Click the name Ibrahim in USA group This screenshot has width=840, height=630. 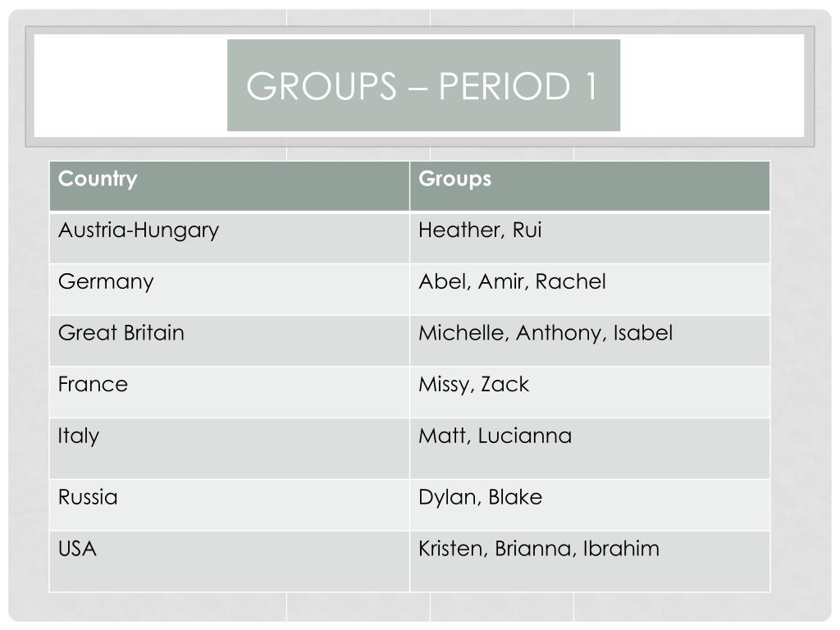coord(621,549)
